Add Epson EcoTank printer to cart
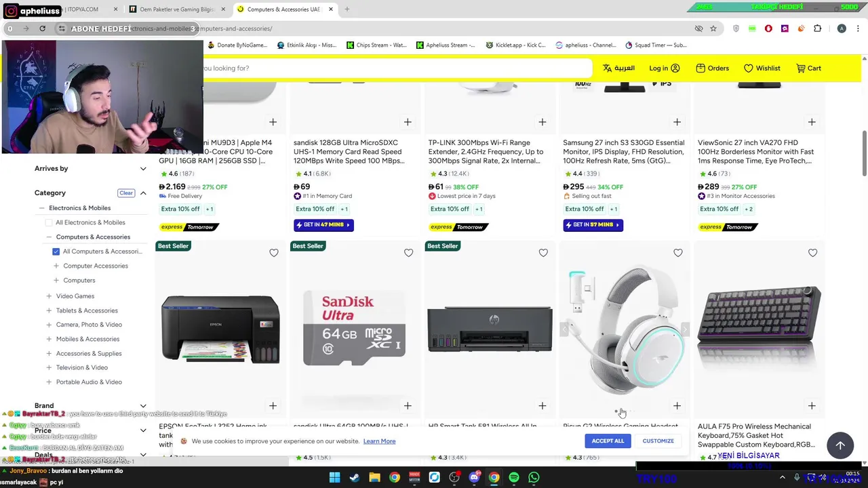868x488 pixels. pos(273,406)
